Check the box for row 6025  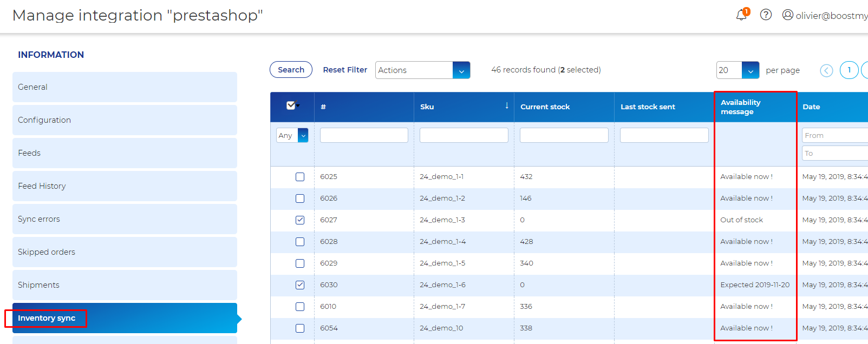tap(300, 177)
